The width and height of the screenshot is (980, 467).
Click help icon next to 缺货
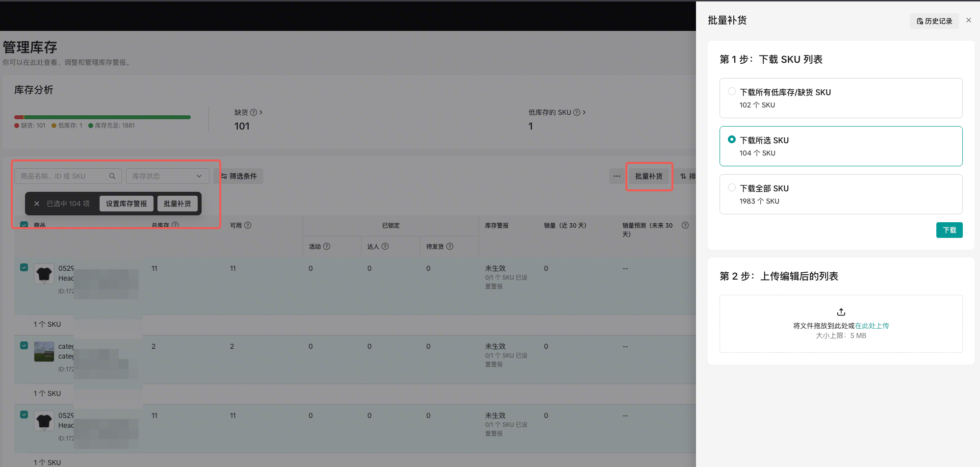click(x=254, y=112)
